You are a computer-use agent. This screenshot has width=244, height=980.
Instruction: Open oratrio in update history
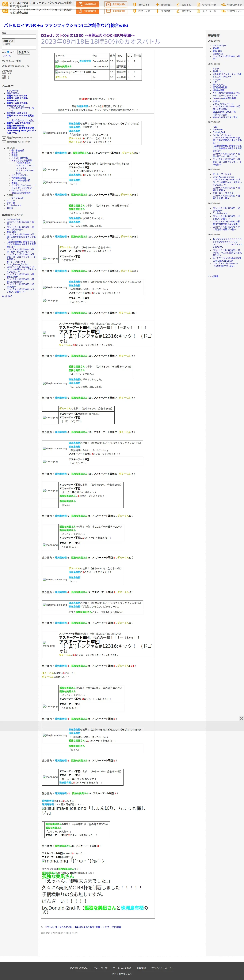tap(216, 101)
